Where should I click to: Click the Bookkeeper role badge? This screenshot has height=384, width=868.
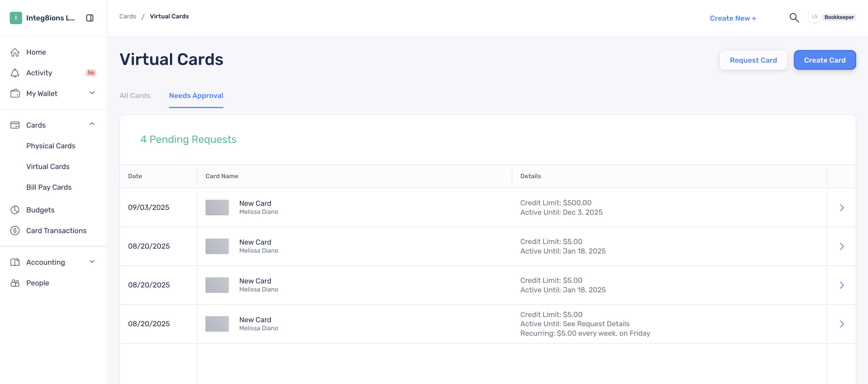point(839,17)
